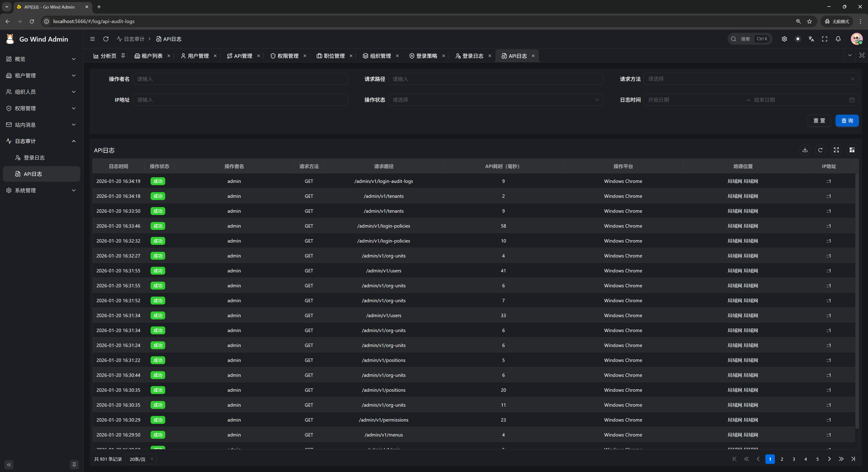The height and width of the screenshot is (472, 868).
Task: Change page size 20条/页 dropdown
Action: click(141, 459)
